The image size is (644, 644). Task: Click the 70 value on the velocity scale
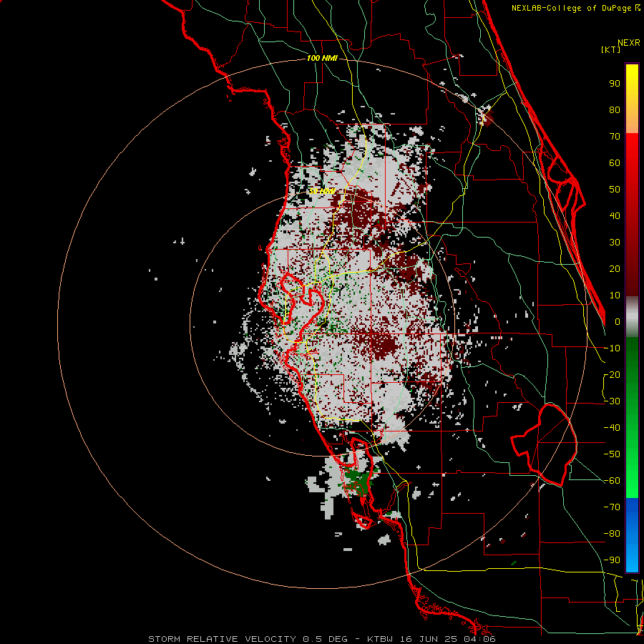coord(615,137)
